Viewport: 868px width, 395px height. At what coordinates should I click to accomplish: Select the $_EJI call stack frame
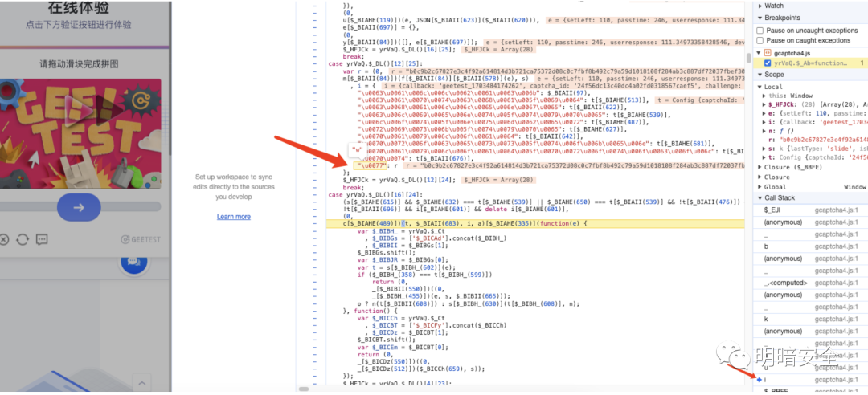(810, 210)
